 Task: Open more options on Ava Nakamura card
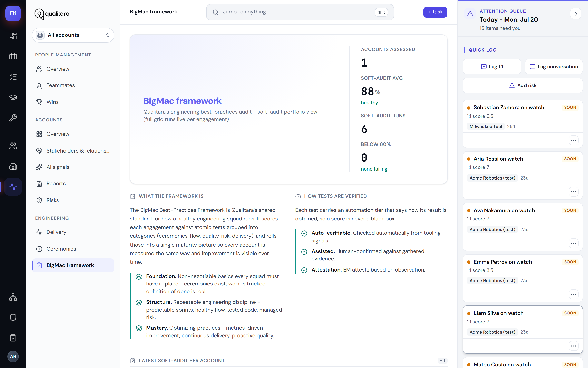tap(574, 243)
